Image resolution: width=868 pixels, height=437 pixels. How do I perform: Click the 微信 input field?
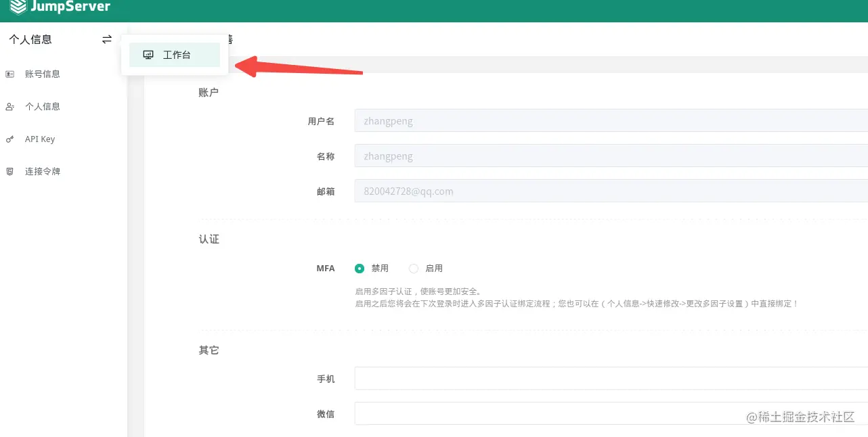coord(611,414)
